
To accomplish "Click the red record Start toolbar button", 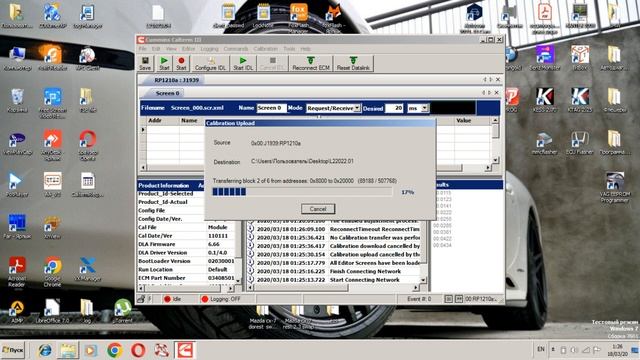I will click(181, 63).
